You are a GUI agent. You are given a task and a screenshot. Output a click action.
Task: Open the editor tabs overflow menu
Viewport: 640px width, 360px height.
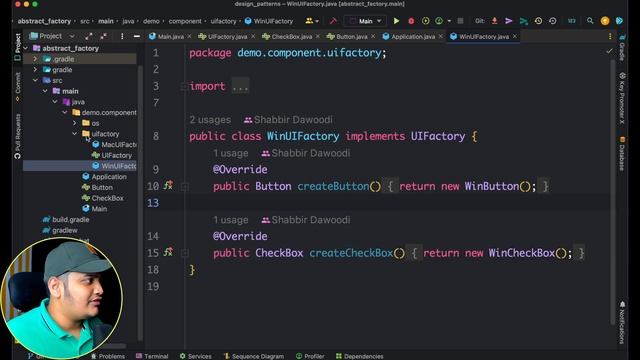610,36
